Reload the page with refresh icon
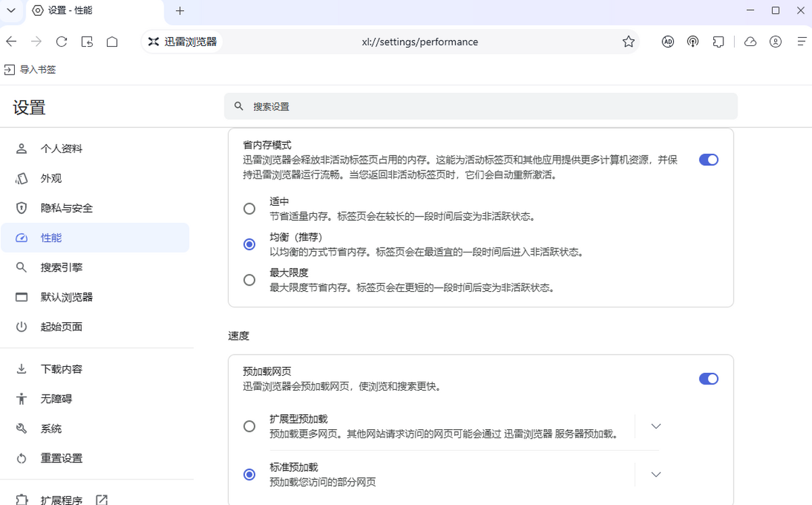The width and height of the screenshot is (812, 505). (62, 42)
